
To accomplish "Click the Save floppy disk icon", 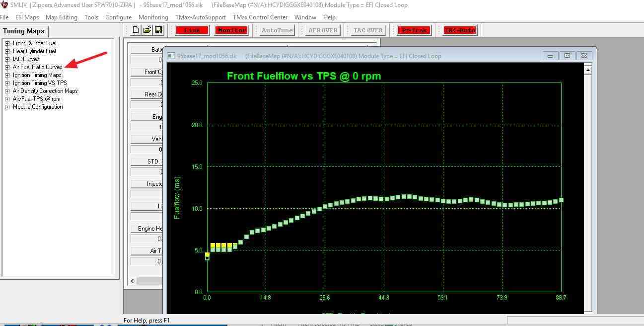I will pyautogui.click(x=158, y=30).
